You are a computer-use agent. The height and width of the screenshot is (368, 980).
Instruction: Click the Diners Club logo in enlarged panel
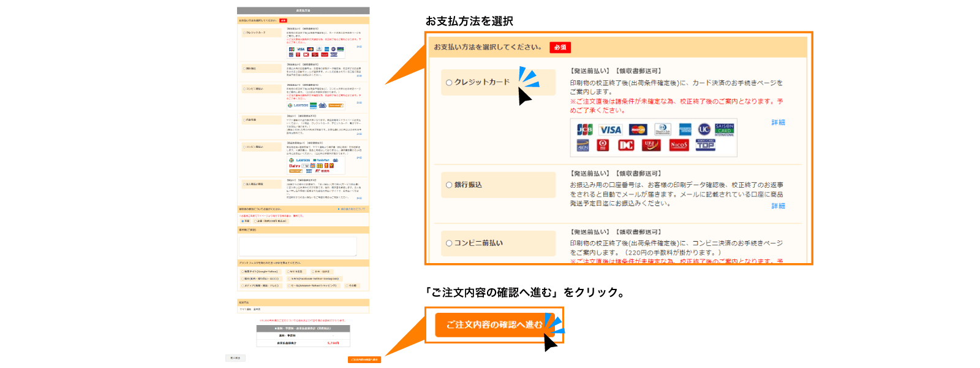click(663, 129)
